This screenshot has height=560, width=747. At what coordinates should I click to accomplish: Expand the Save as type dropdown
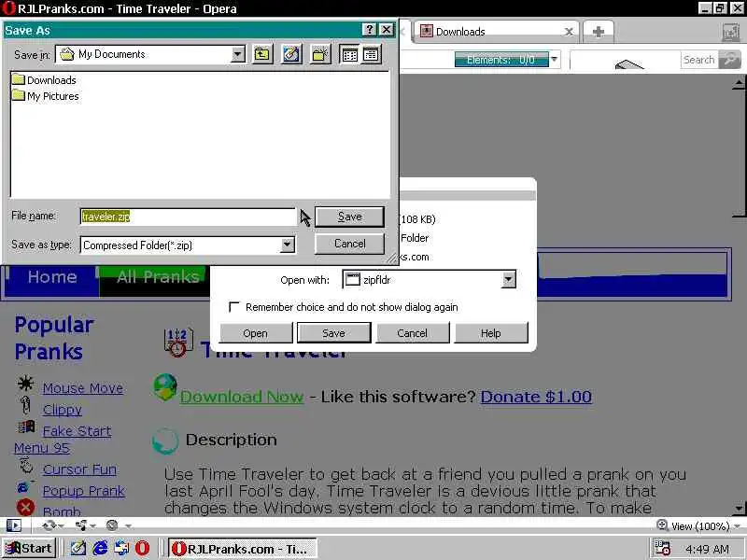288,245
